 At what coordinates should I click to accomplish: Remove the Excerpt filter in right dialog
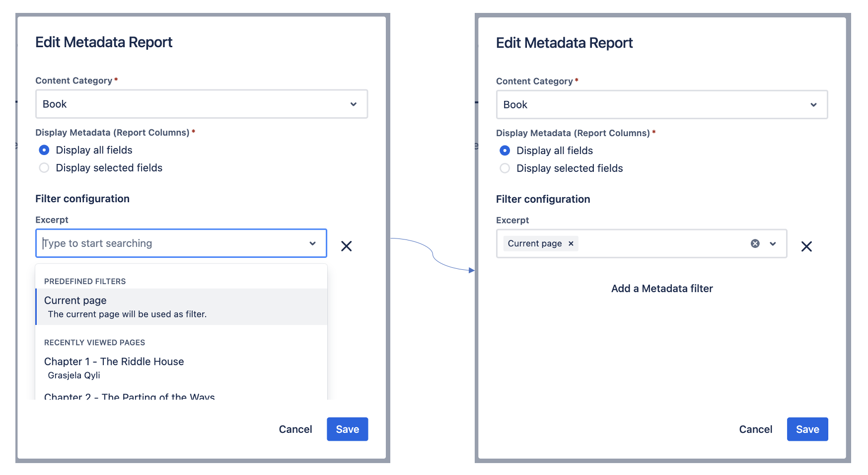tap(806, 246)
